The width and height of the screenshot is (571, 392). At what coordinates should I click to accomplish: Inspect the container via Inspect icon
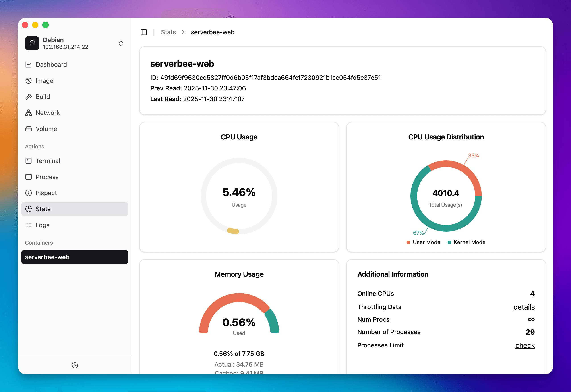pos(29,193)
